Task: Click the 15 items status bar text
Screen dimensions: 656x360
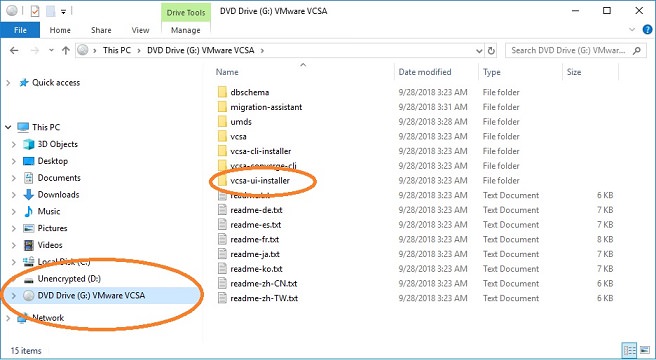Action: coord(26,351)
